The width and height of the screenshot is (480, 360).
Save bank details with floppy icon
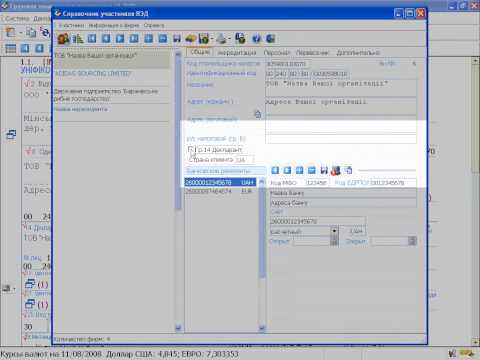(x=324, y=170)
